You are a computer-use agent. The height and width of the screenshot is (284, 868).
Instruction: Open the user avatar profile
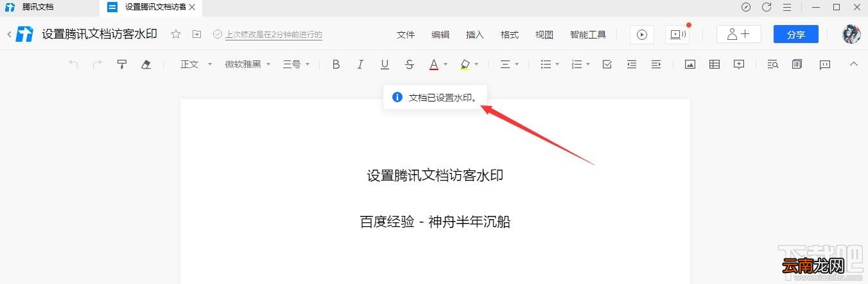[x=851, y=34]
